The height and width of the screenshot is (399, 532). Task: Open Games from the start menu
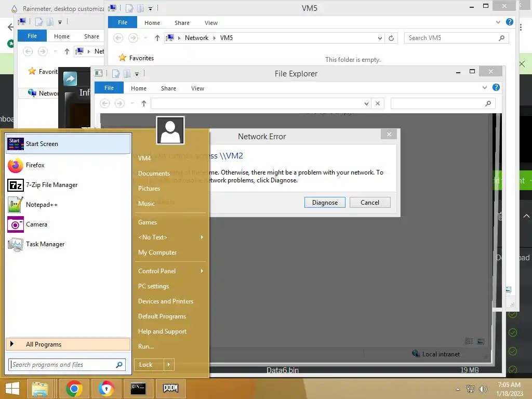(170, 222)
